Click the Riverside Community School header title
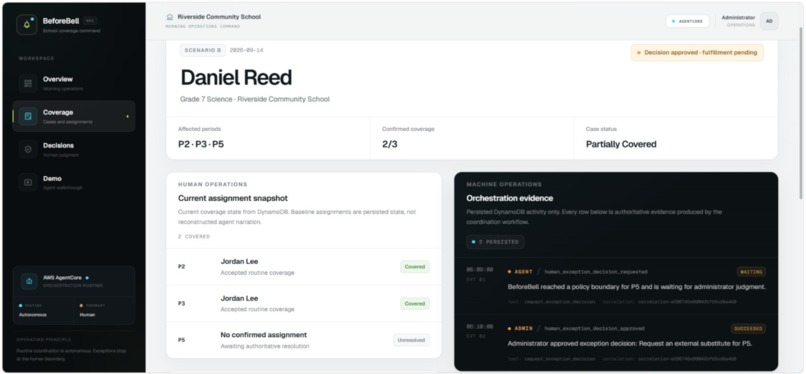806x374 pixels. click(219, 17)
